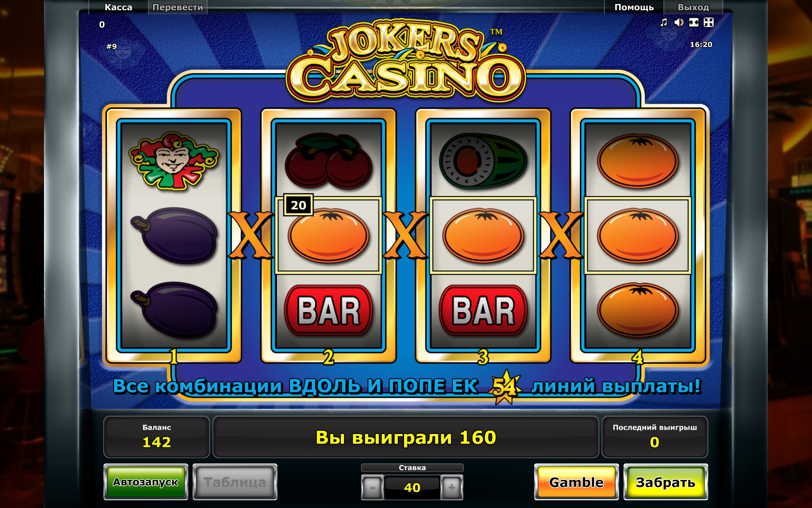Screen dimensions: 812x508
Task: Open the Касса tab
Action: tap(118, 7)
